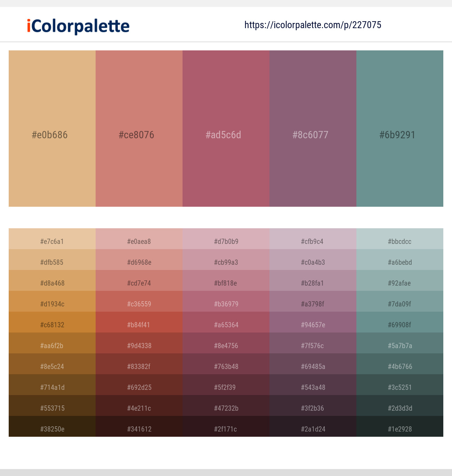Select the #38250e darkest brown swatch

tap(52, 426)
